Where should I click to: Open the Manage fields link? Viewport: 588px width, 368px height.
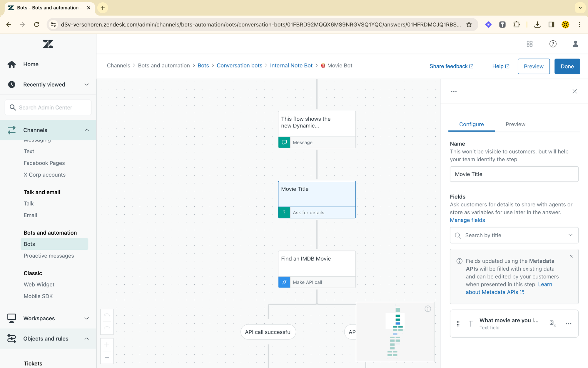tap(467, 220)
